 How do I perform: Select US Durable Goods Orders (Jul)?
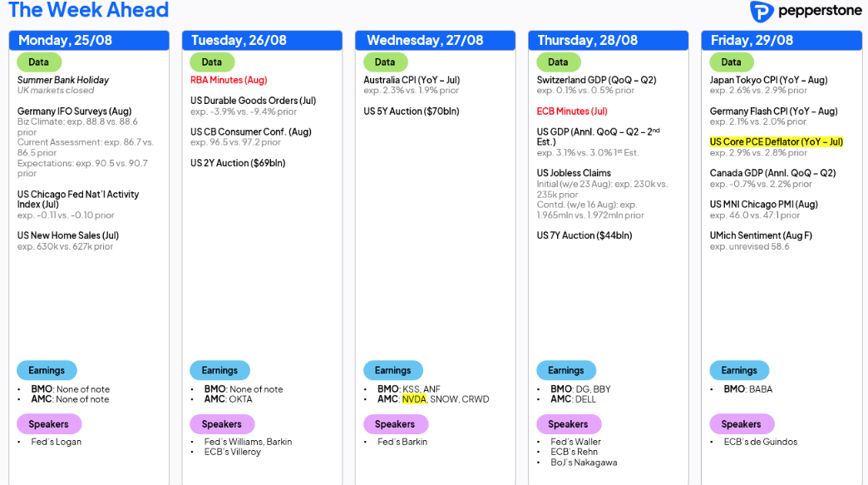click(x=253, y=101)
